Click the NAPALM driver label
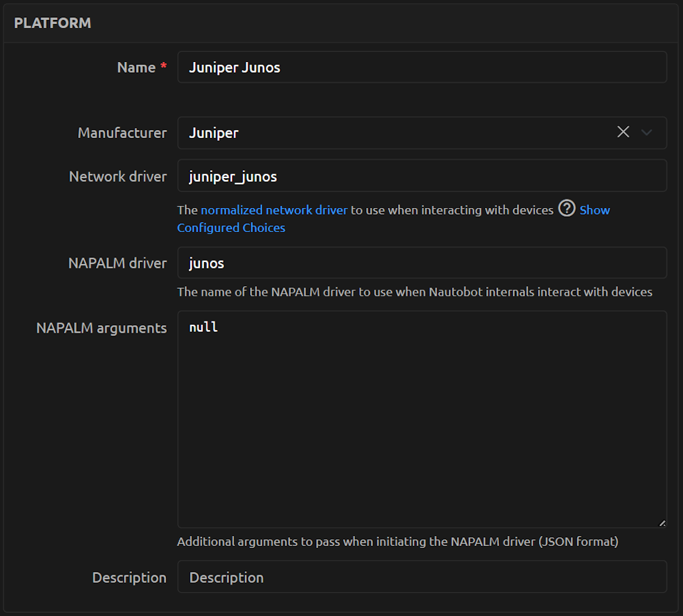Viewport: 683px width, 616px height. click(117, 263)
